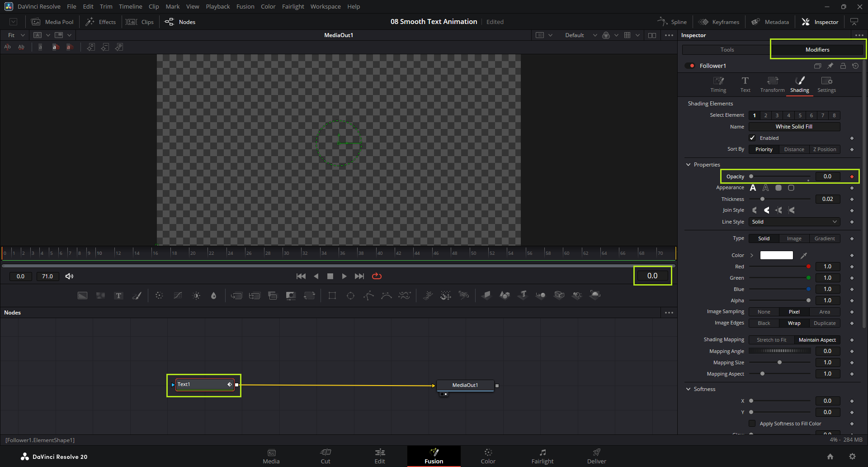Open the Fusion menu
The height and width of the screenshot is (467, 868).
(x=245, y=6)
